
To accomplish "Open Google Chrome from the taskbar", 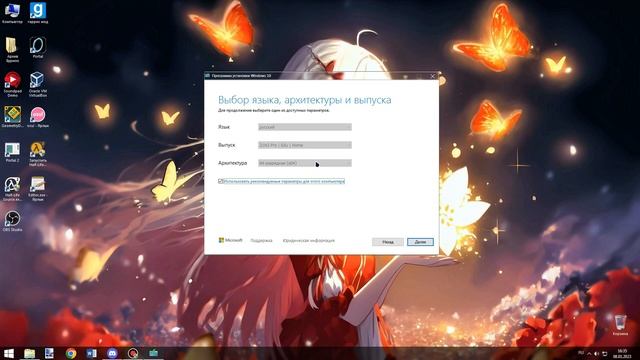I will 71,353.
